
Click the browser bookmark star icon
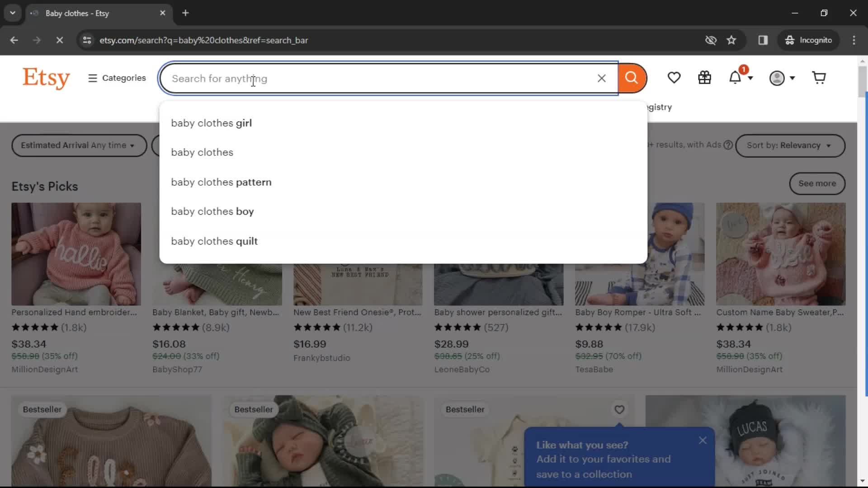click(x=731, y=40)
